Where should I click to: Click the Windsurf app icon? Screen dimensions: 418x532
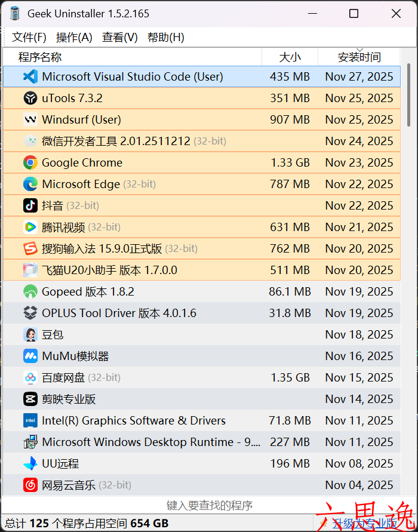(x=30, y=119)
